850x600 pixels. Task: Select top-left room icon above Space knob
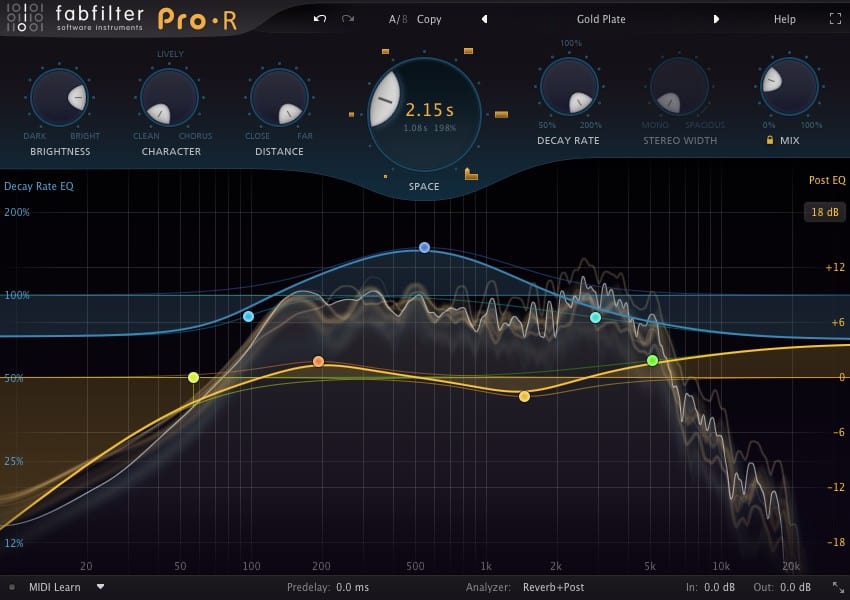coord(385,51)
